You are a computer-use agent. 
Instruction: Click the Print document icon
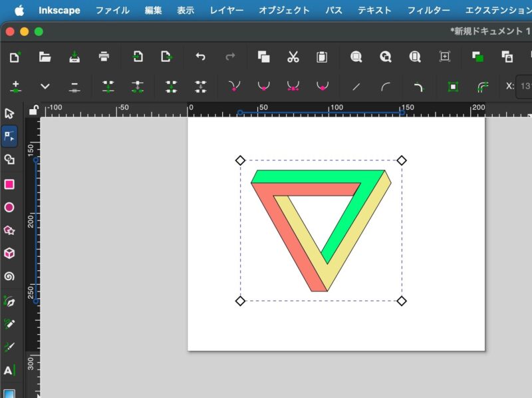[x=104, y=57]
